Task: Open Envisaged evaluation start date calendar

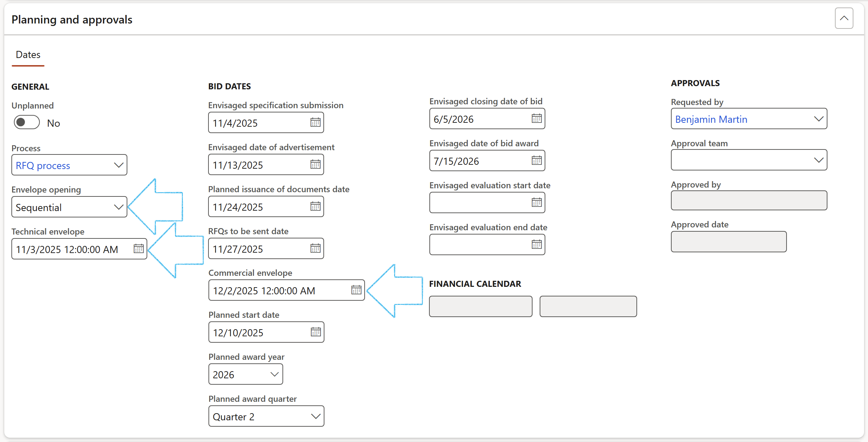Action: (x=536, y=203)
